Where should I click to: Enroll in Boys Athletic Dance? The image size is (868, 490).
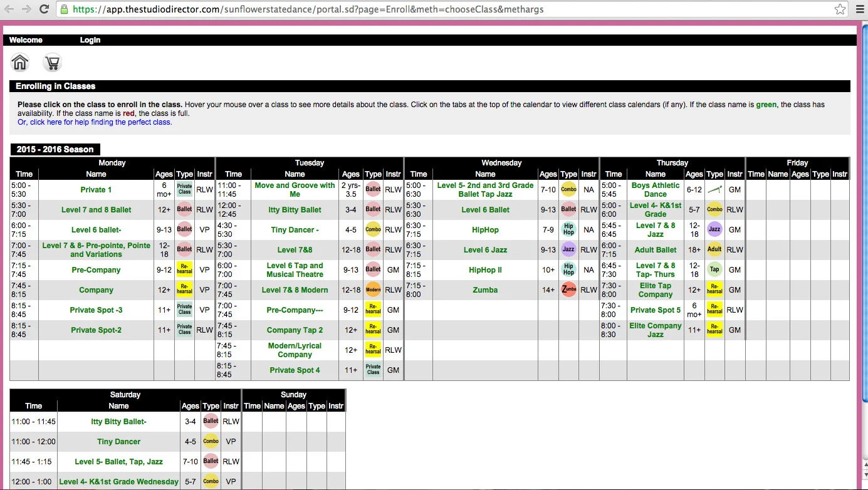656,190
